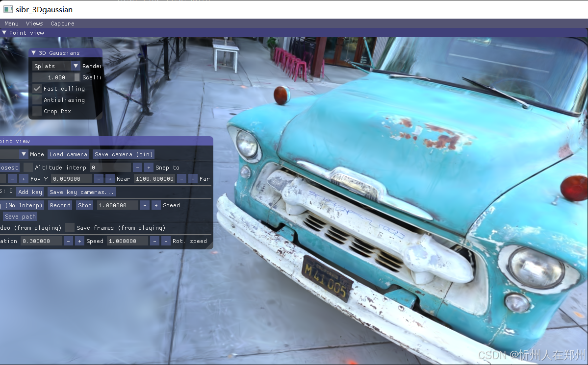Decrease Fov Y with its minus button

coord(12,179)
